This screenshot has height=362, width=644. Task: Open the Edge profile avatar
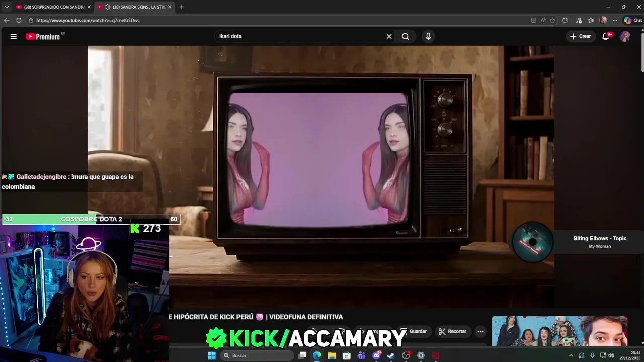[x=604, y=20]
